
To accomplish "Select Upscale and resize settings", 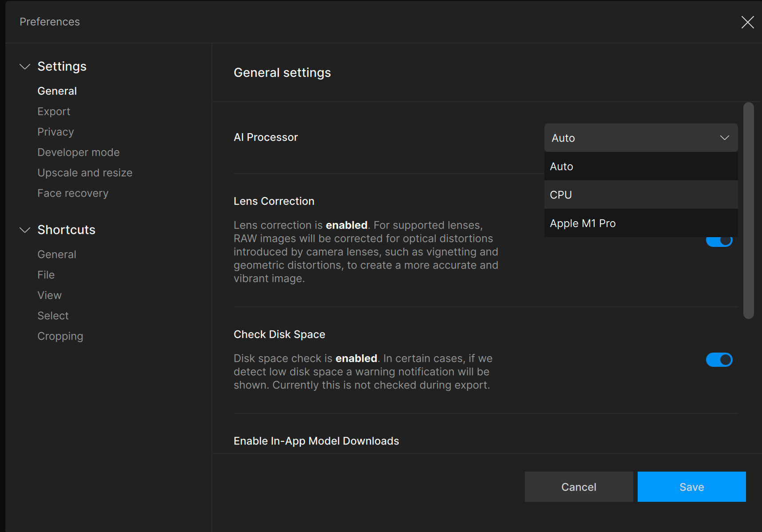I will pos(85,173).
